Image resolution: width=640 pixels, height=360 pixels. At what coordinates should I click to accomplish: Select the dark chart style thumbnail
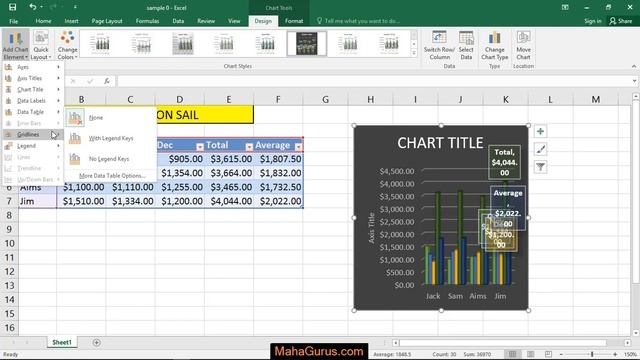(307, 43)
